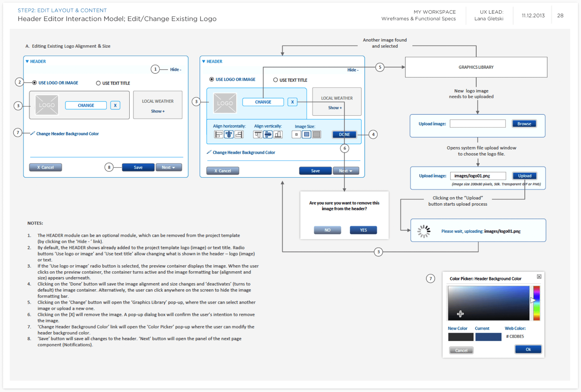Close the Color Picker popup
The width and height of the screenshot is (581, 392).
539,277
